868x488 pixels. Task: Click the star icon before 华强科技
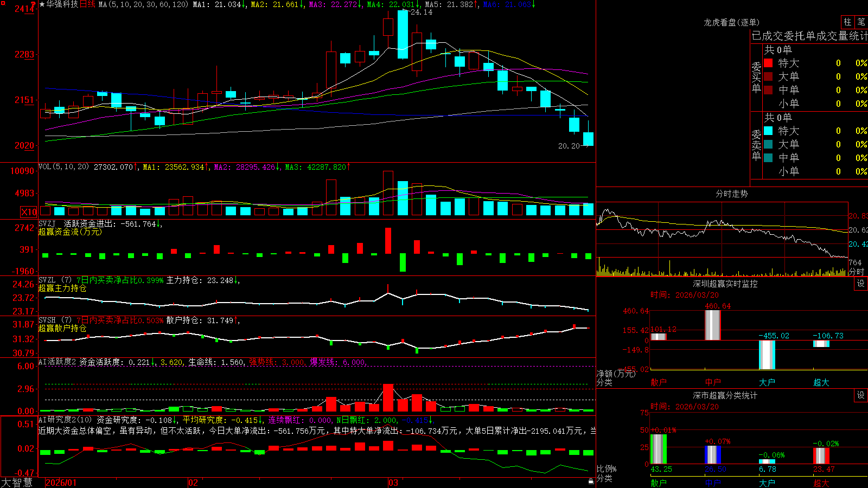[x=42, y=4]
